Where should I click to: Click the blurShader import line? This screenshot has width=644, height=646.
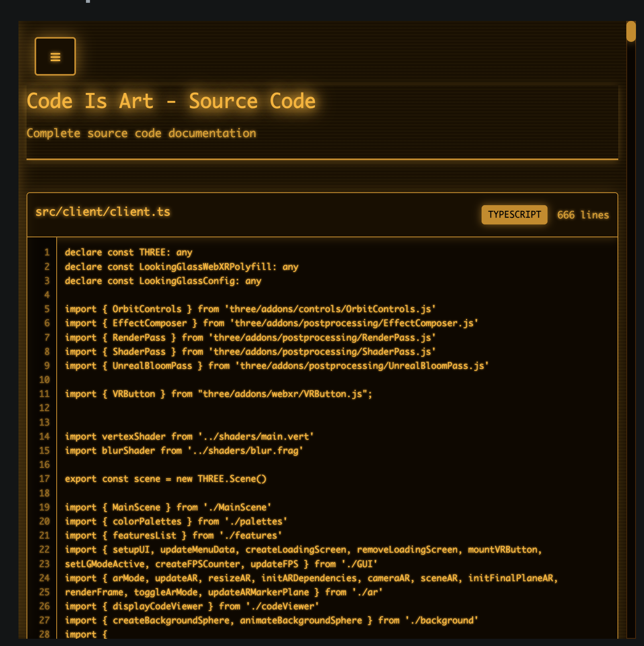[184, 451]
